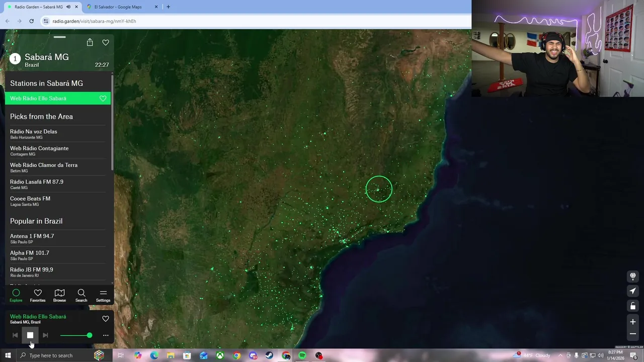This screenshot has height=362, width=644.
Task: Play Rádio Lasafá FM 87.9
Action: click(x=58, y=184)
